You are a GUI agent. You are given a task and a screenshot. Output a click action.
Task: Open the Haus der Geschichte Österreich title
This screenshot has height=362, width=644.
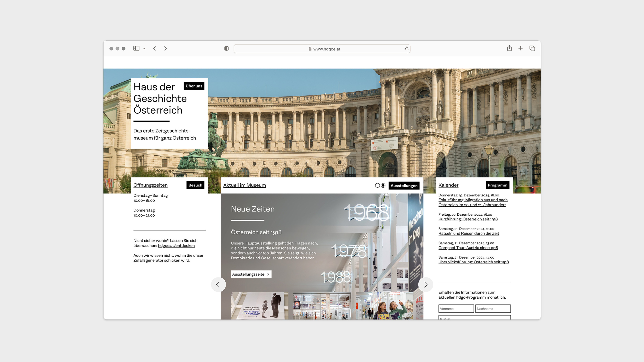click(160, 98)
